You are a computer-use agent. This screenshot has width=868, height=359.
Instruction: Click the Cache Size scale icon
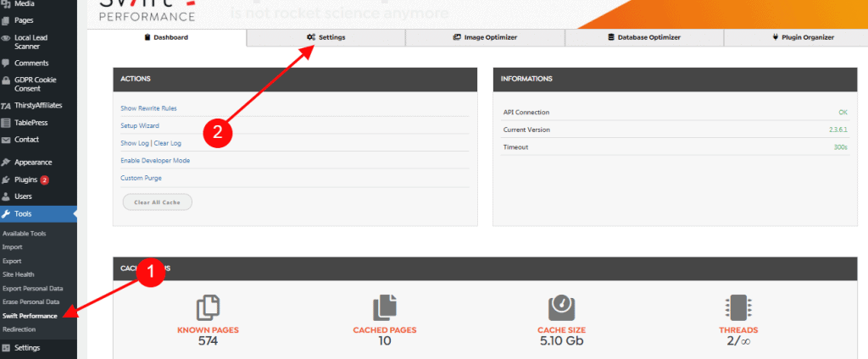[x=561, y=307]
